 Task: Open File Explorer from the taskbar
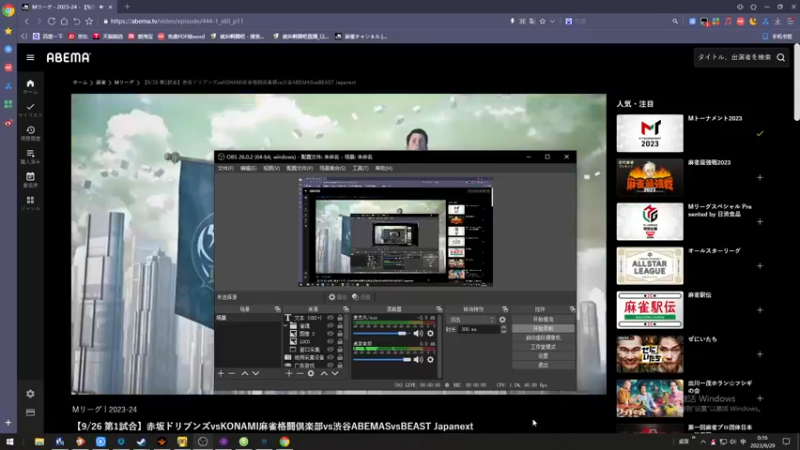click(x=39, y=442)
